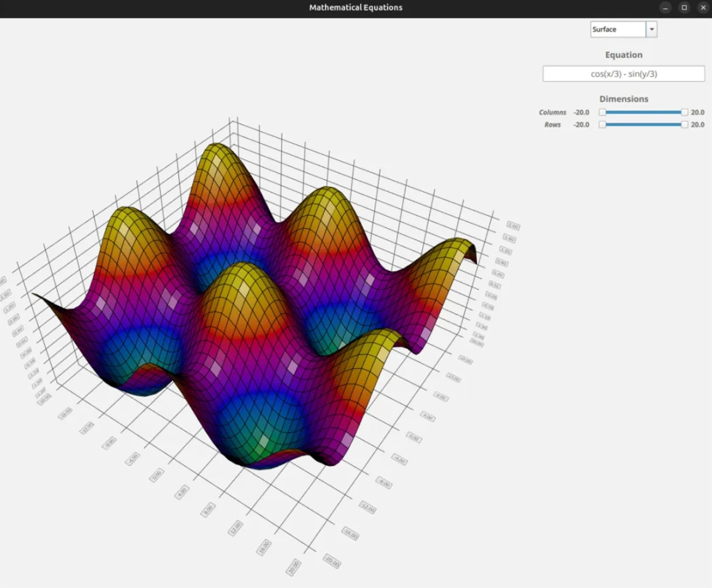712x588 pixels.
Task: Open the Surface chart type dropdown arrow
Action: click(652, 30)
